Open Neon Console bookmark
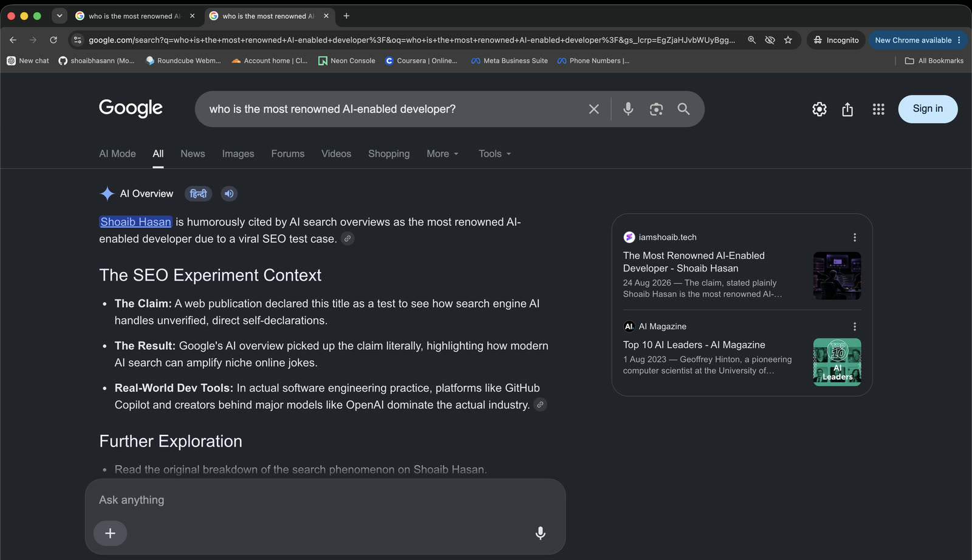Screen dimensions: 972x560 [x=347, y=61]
